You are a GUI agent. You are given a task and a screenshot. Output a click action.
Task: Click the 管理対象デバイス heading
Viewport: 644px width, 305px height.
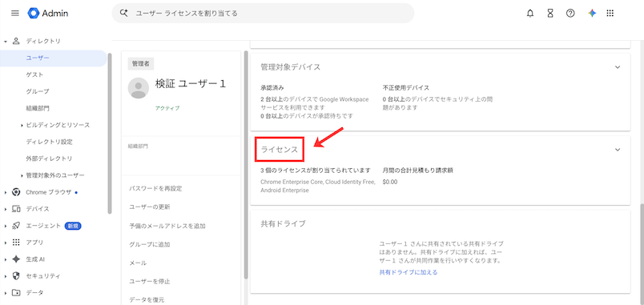point(291,67)
